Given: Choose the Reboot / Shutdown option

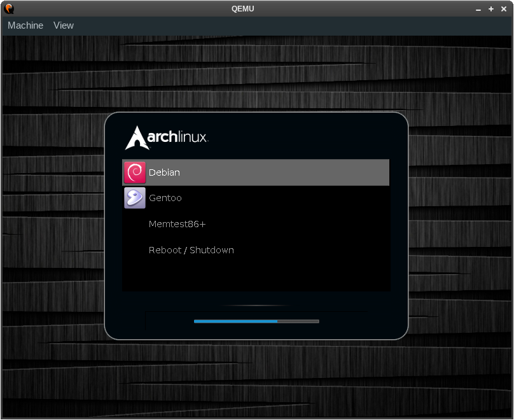Looking at the screenshot, I should click(x=191, y=249).
